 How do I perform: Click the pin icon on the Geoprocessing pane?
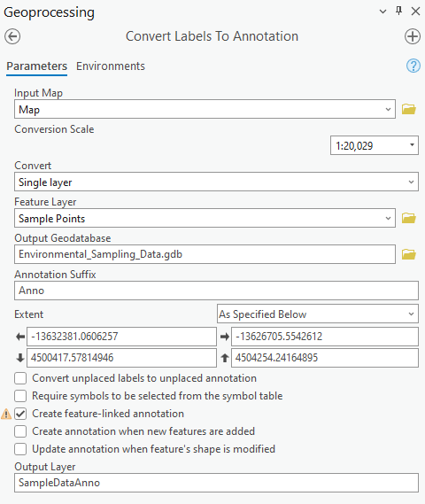(398, 11)
